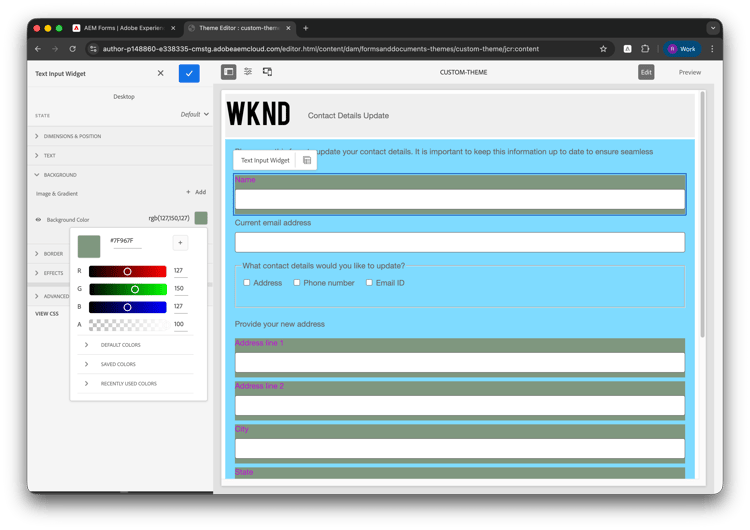This screenshot has height=530, width=750.
Task: Click the form preview vertical scrollbar
Action: pos(702,215)
